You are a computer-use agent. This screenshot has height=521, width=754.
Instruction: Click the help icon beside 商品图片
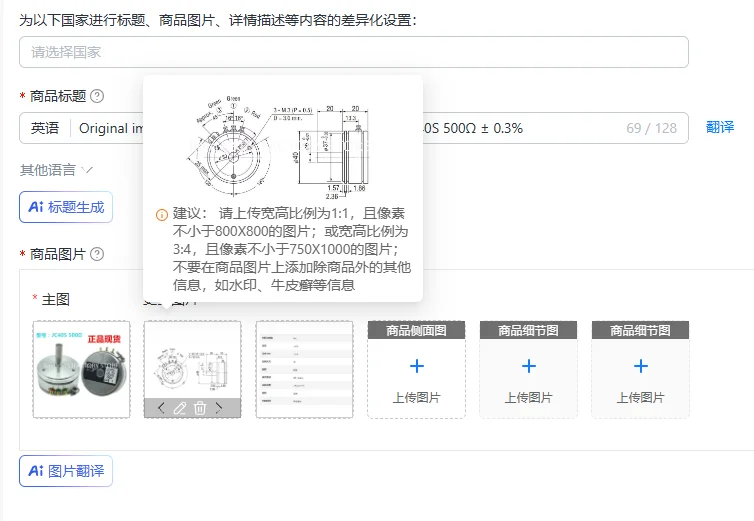coord(97,254)
